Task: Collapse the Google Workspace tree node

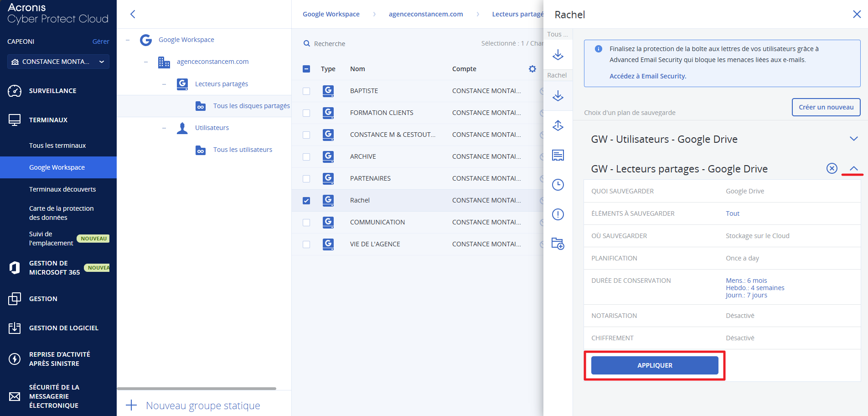Action: (128, 40)
